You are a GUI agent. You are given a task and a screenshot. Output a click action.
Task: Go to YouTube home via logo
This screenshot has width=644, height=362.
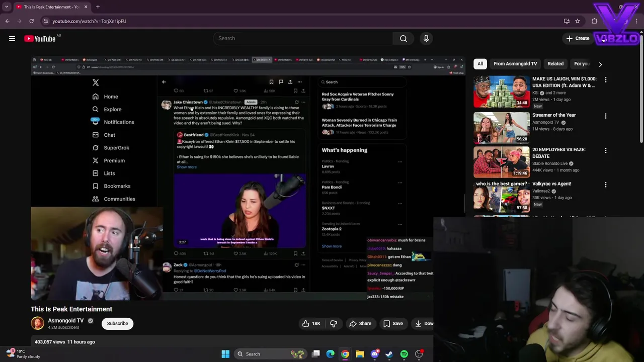(x=40, y=39)
